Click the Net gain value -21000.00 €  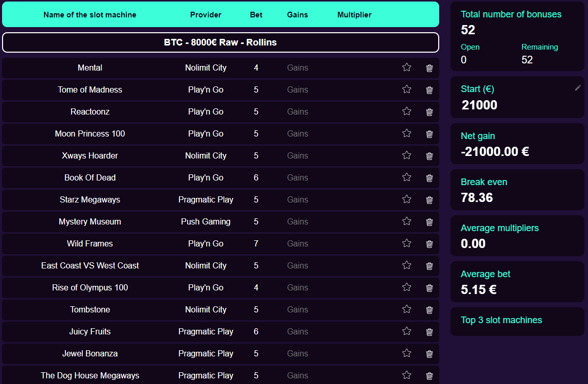pyautogui.click(x=495, y=151)
